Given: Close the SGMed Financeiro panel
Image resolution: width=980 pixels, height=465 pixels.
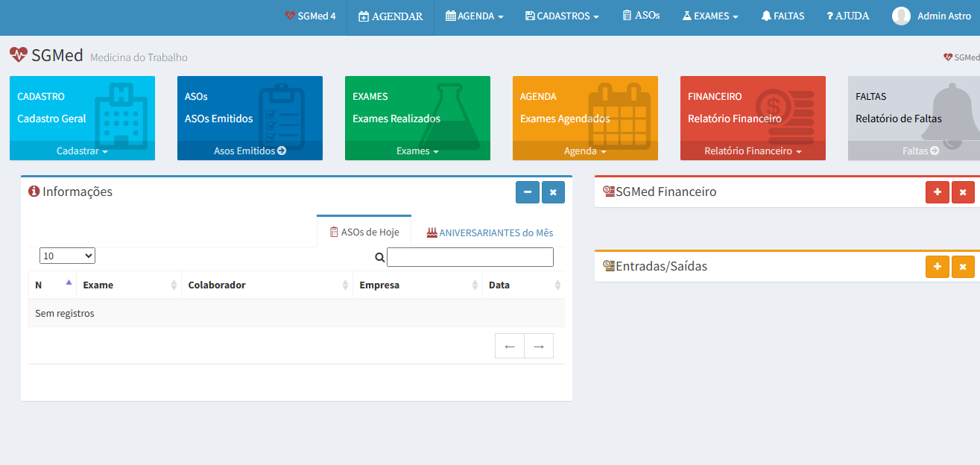Looking at the screenshot, I should tap(963, 192).
